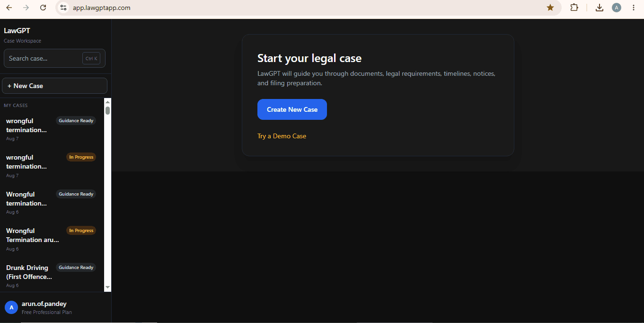Click the Start your legal case heading

[309, 58]
